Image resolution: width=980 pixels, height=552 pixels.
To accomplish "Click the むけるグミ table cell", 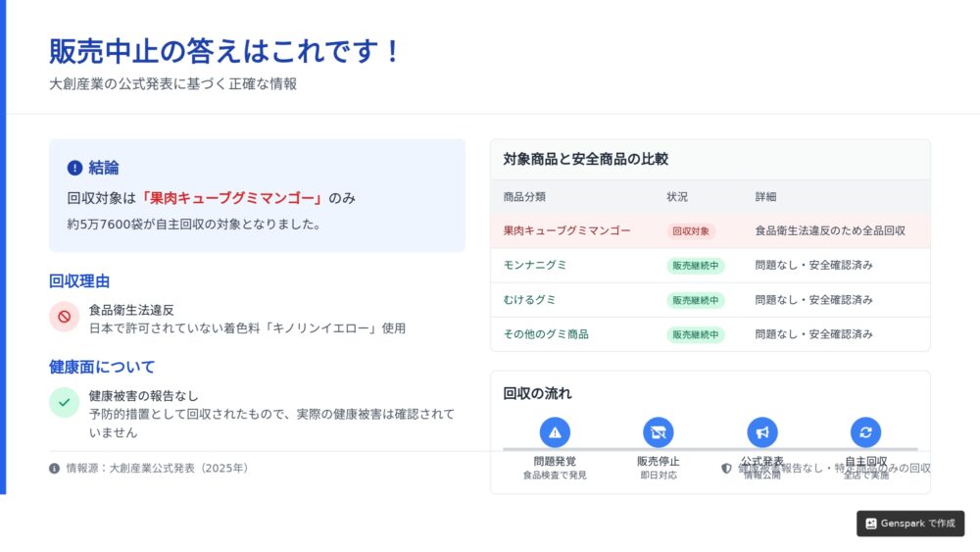I will click(x=529, y=299).
